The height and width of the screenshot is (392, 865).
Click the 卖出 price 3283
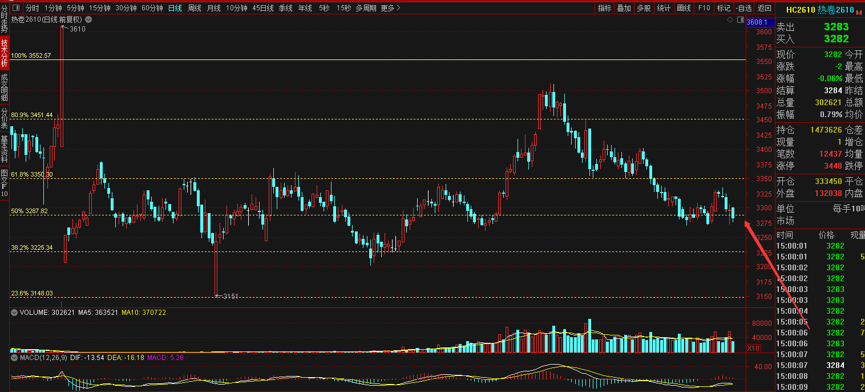point(836,26)
